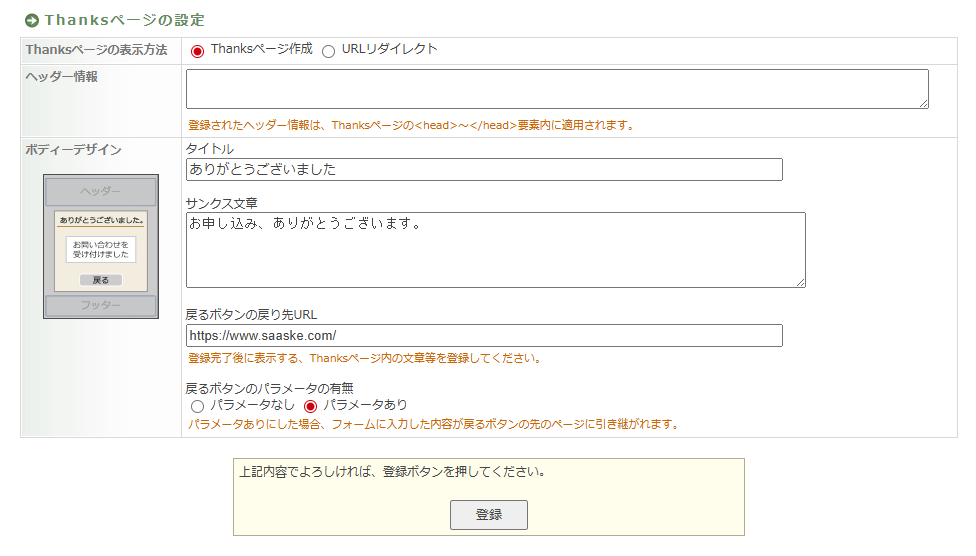Click inside the サンクス文章 text area
976x556 pixels.
[495, 250]
